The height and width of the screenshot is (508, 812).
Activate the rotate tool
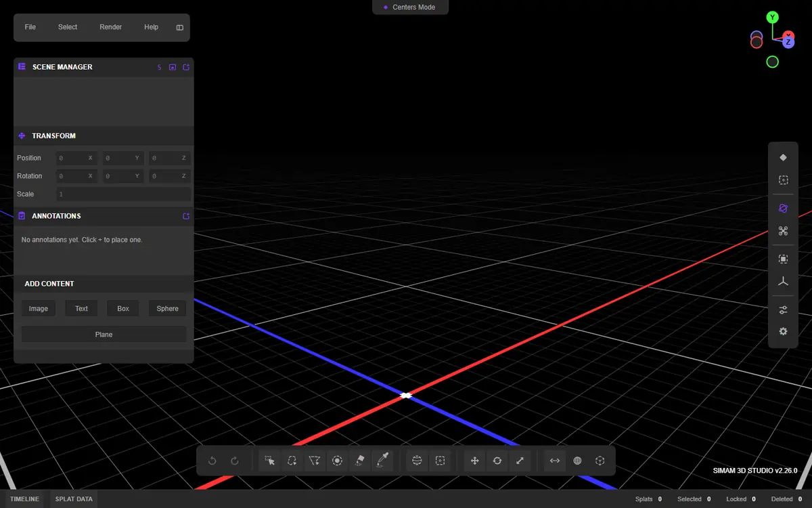coord(497,461)
